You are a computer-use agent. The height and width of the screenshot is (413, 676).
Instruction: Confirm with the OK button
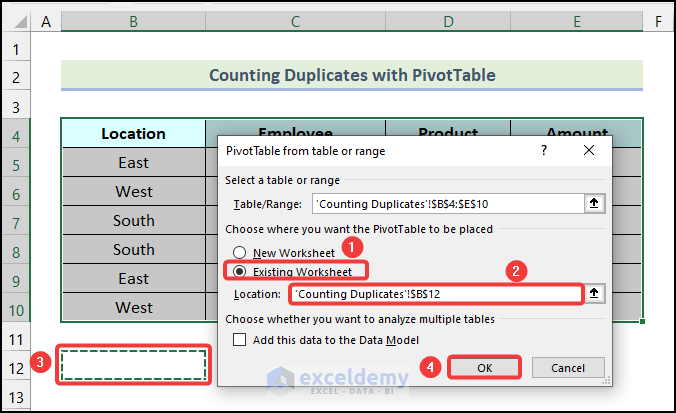[x=484, y=368]
